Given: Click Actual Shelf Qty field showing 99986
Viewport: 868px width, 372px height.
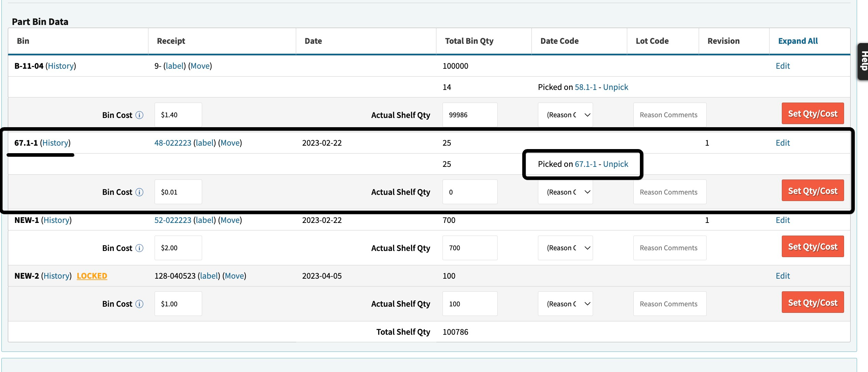Looking at the screenshot, I should pyautogui.click(x=470, y=115).
